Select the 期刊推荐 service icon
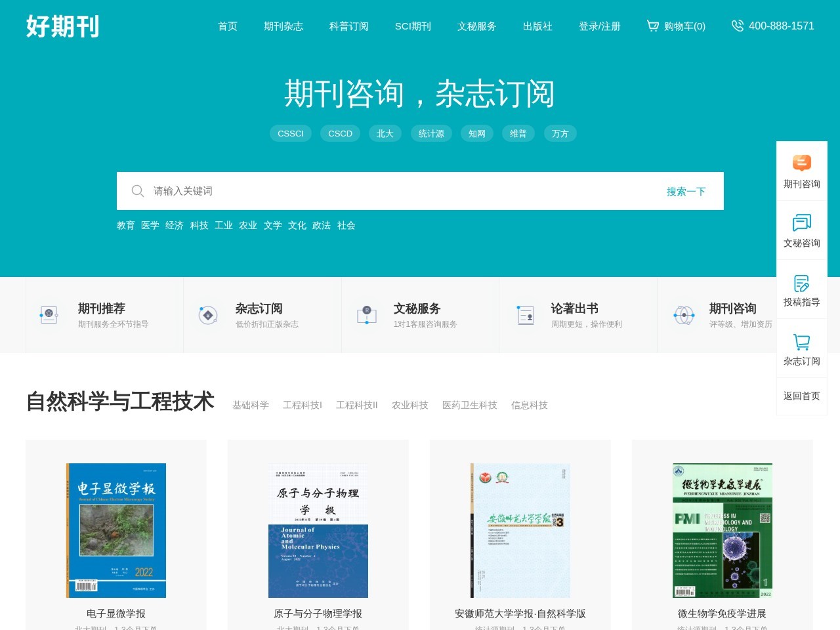 coord(49,314)
